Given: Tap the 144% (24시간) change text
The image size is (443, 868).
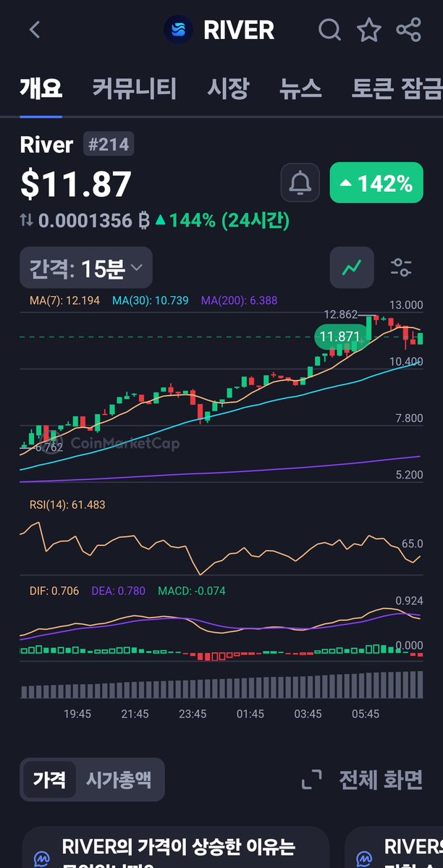Looking at the screenshot, I should pos(222,220).
